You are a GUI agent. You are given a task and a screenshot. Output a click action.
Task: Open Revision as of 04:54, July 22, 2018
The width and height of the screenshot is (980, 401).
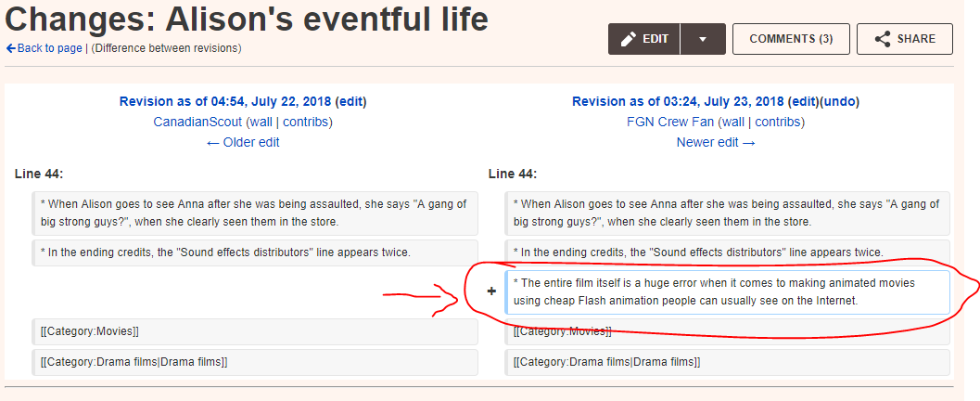coord(225,101)
